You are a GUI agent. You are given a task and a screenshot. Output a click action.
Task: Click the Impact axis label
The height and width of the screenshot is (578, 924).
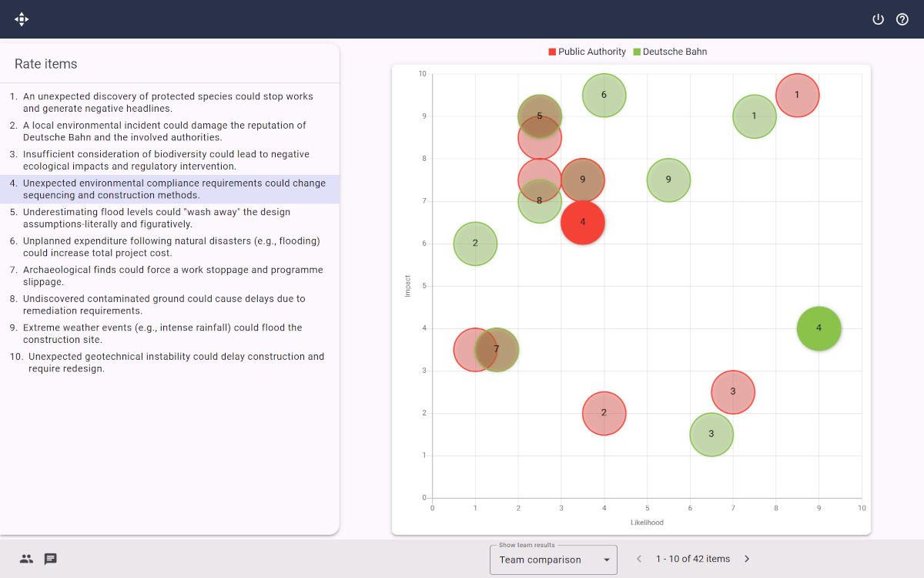[x=408, y=286]
